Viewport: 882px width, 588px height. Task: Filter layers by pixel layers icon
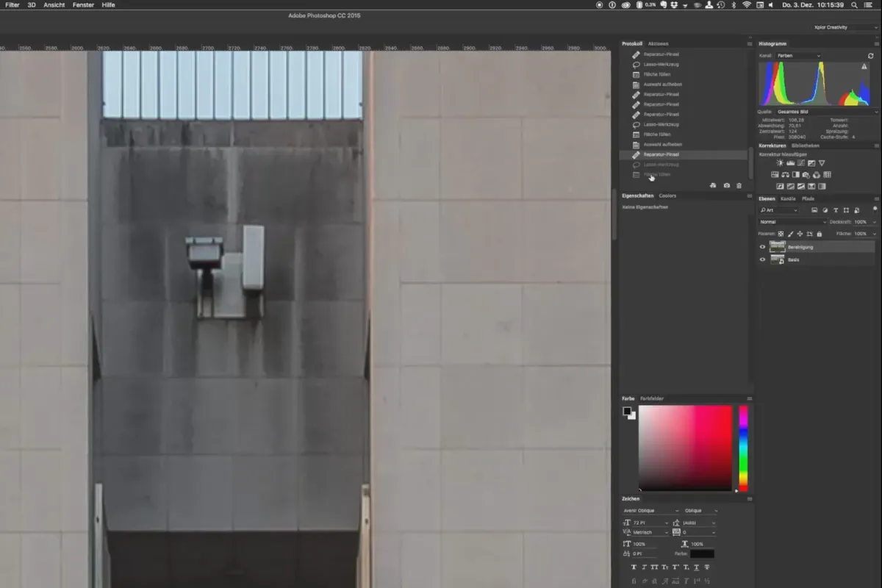(x=814, y=210)
